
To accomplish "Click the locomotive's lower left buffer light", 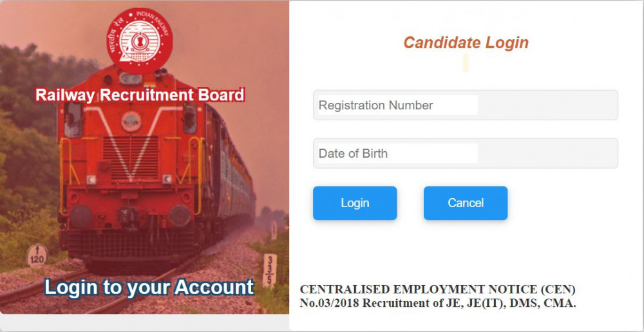I will (80, 216).
